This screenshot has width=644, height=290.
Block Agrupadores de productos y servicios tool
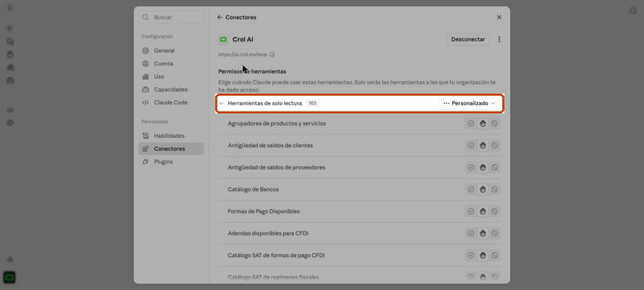coord(494,123)
